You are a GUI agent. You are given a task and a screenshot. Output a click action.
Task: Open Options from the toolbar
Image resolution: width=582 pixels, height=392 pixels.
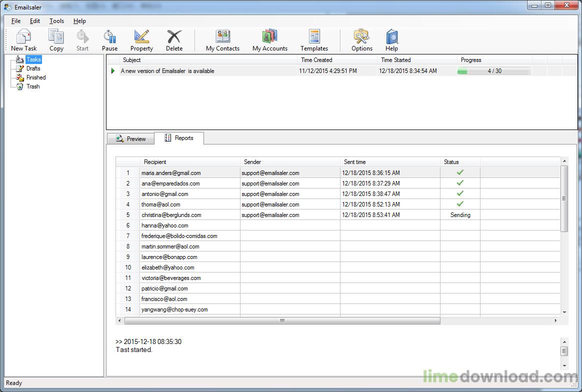click(x=362, y=40)
